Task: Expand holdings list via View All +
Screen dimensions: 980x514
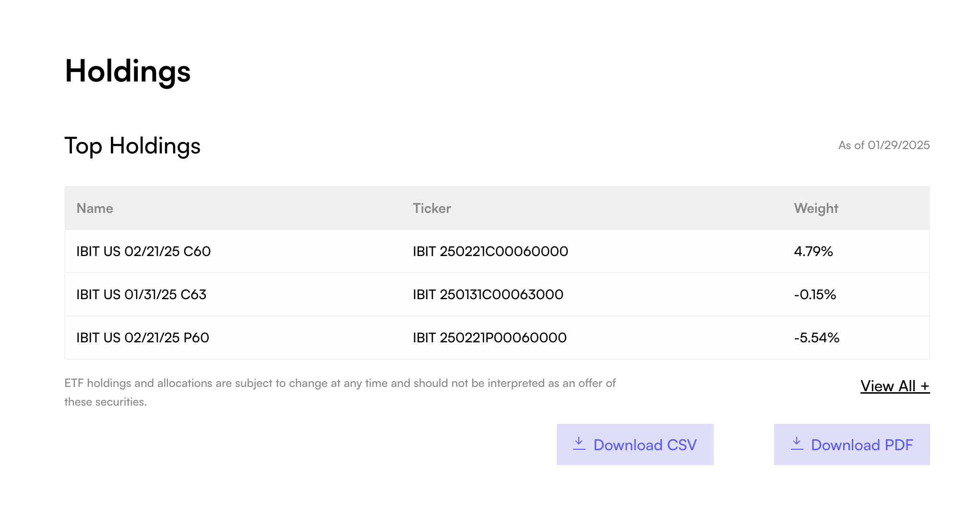Action: (x=895, y=386)
